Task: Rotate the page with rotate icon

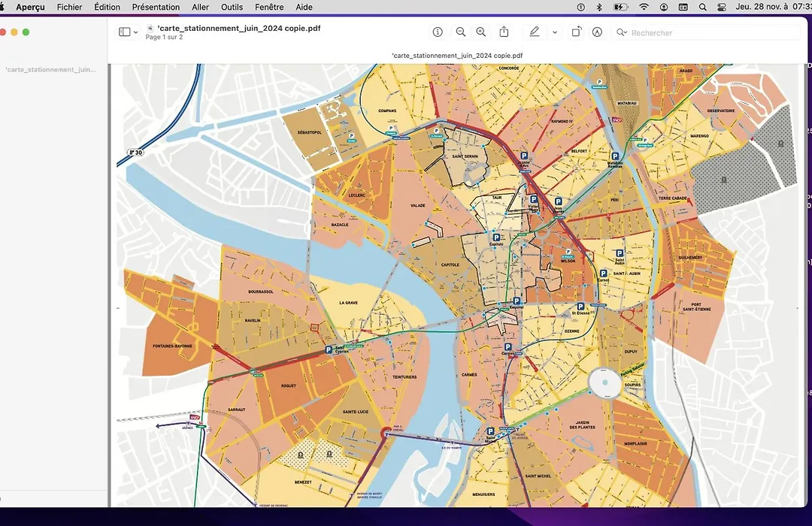Action: (577, 32)
